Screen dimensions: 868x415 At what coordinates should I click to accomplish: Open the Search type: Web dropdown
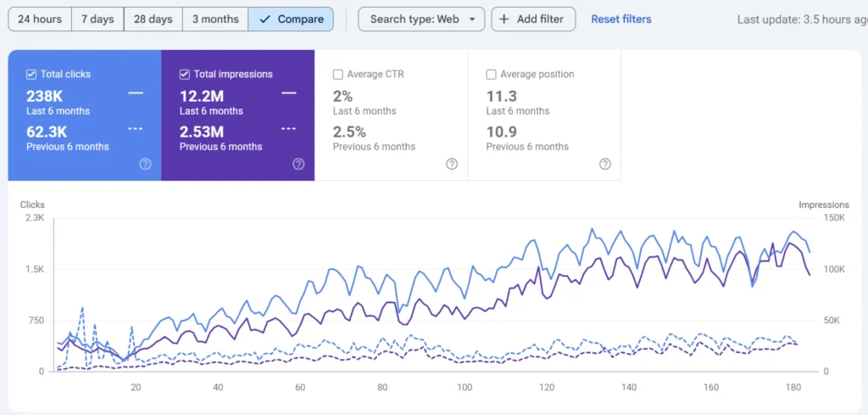pos(421,20)
